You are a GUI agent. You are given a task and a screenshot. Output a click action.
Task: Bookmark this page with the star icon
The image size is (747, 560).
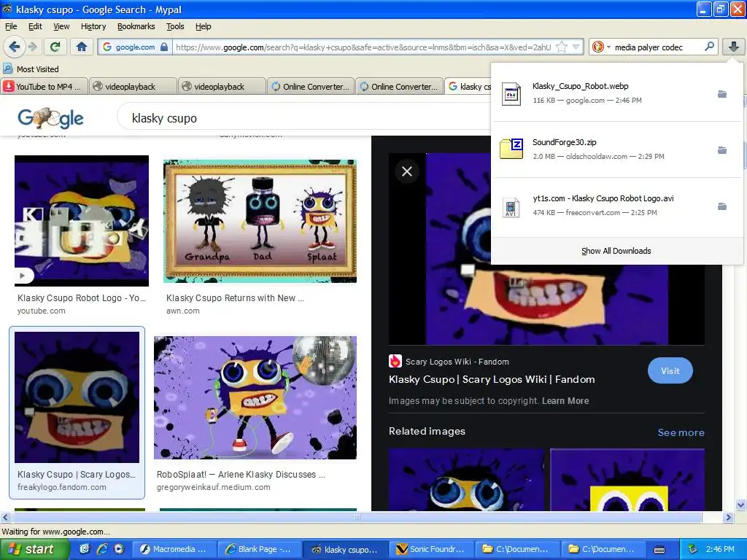(562, 47)
